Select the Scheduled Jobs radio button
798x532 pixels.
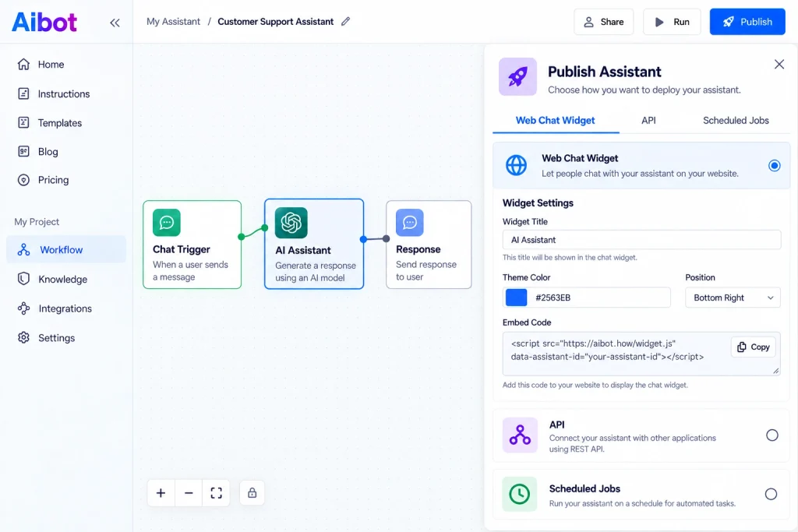(771, 494)
